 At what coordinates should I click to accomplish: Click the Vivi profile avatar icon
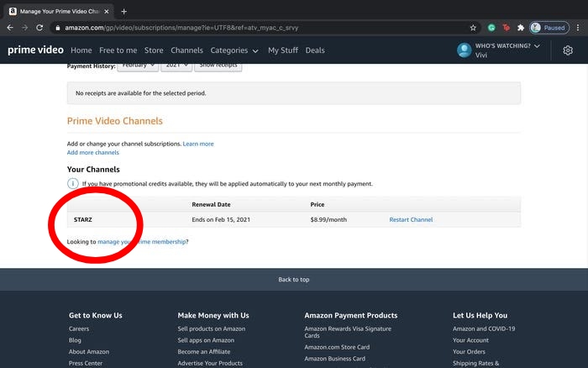(465, 50)
